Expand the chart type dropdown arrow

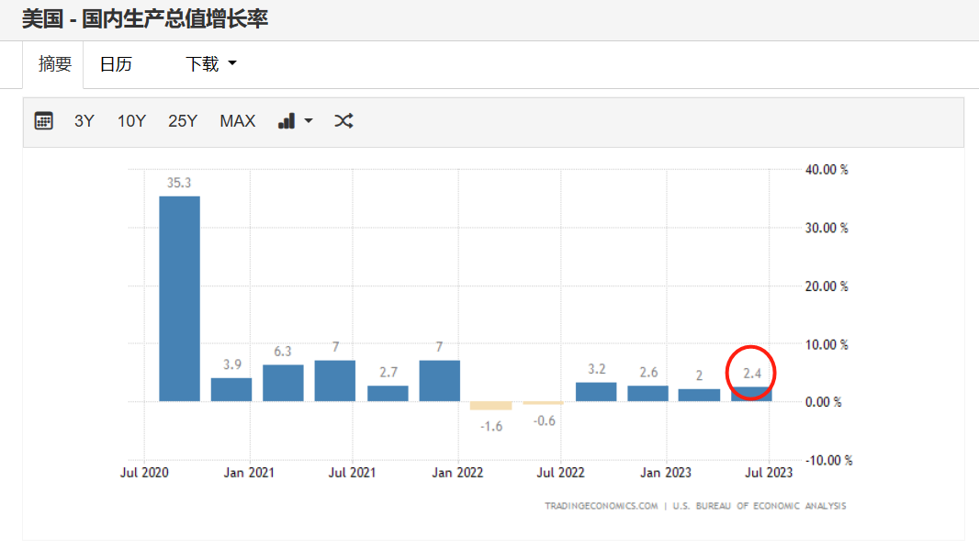(x=309, y=121)
